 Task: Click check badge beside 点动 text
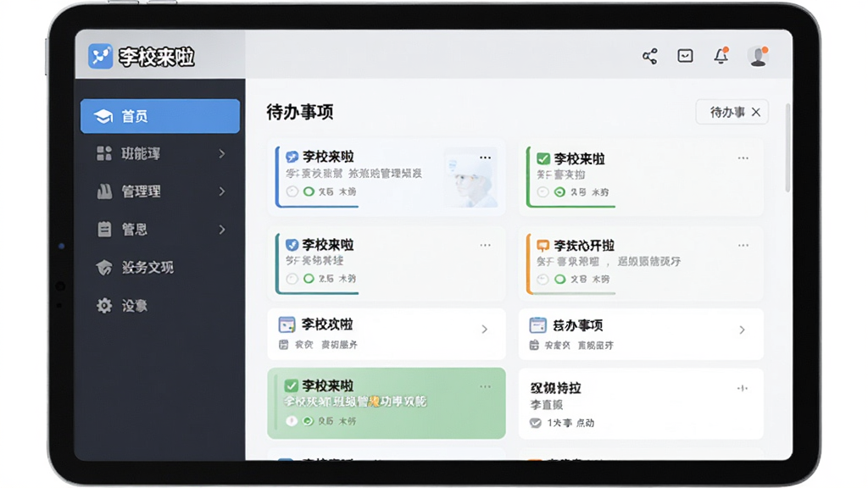536,423
